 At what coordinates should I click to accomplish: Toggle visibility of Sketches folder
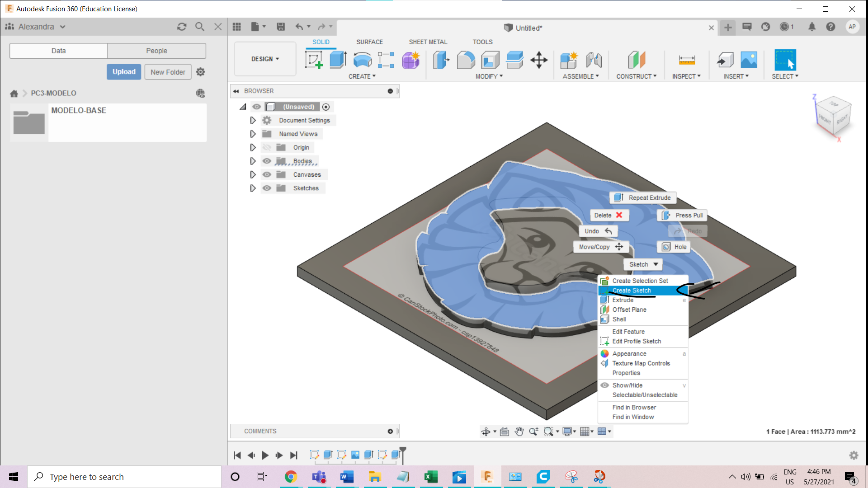point(267,188)
